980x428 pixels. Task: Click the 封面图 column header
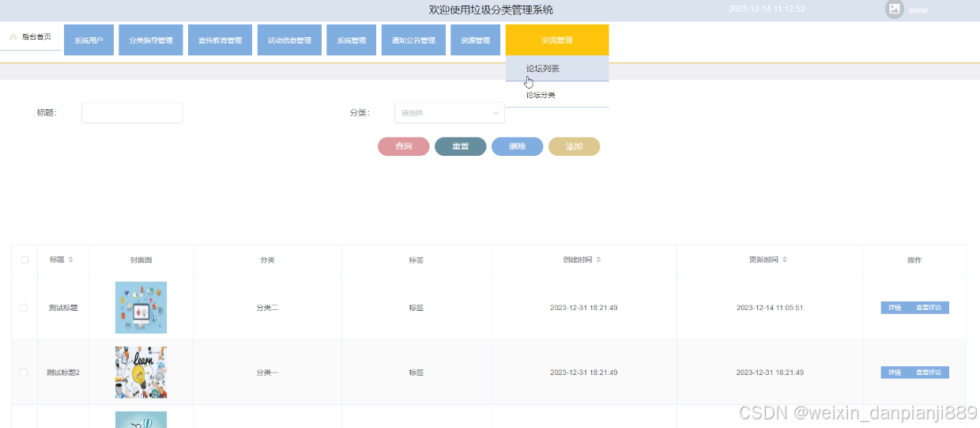pos(141,259)
